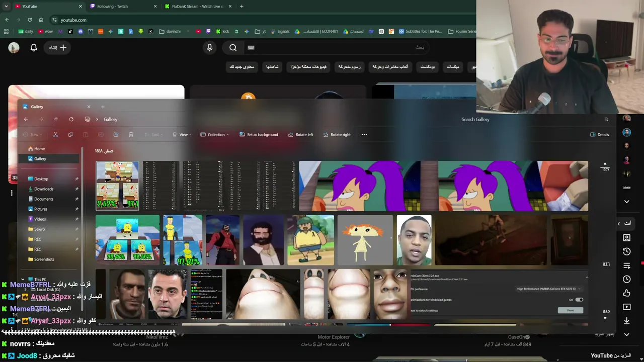Select the بودكاست filter chip
This screenshot has width=644, height=362.
(428, 67)
